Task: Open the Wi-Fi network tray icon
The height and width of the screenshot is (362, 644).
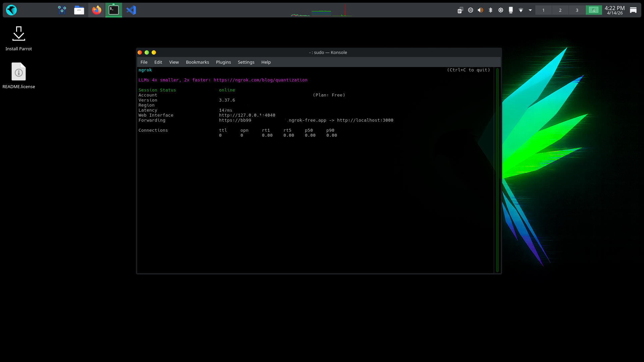Action: (521, 10)
